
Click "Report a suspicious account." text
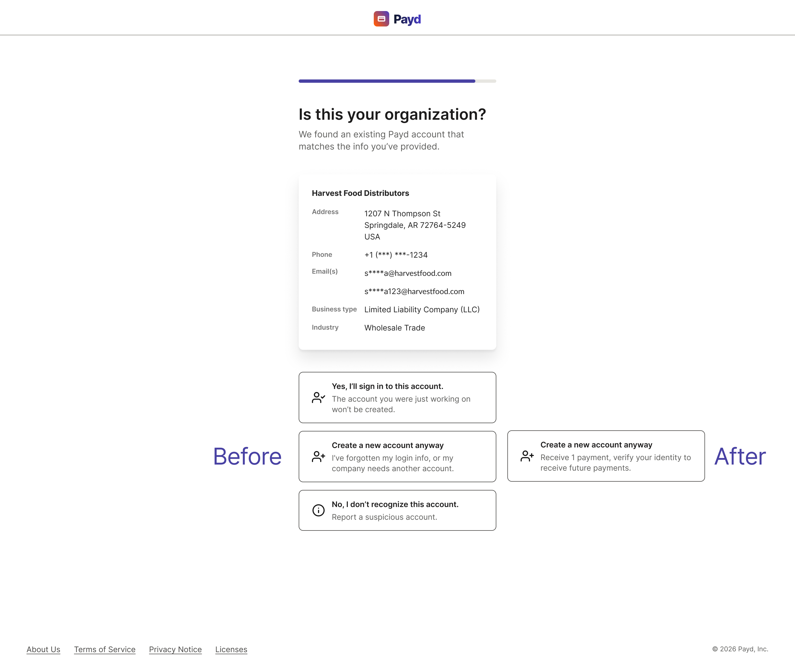(384, 517)
